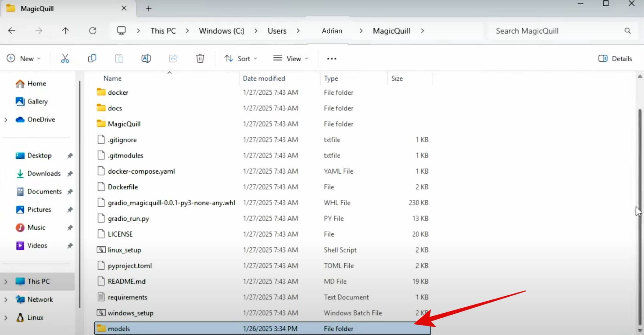
Task: Paste from clipboard using toolbar icon
Action: tap(119, 58)
